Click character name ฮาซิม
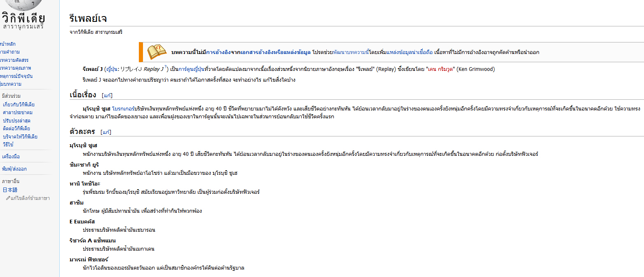Image resolution: width=644 pixels, height=277 pixels. click(77, 202)
